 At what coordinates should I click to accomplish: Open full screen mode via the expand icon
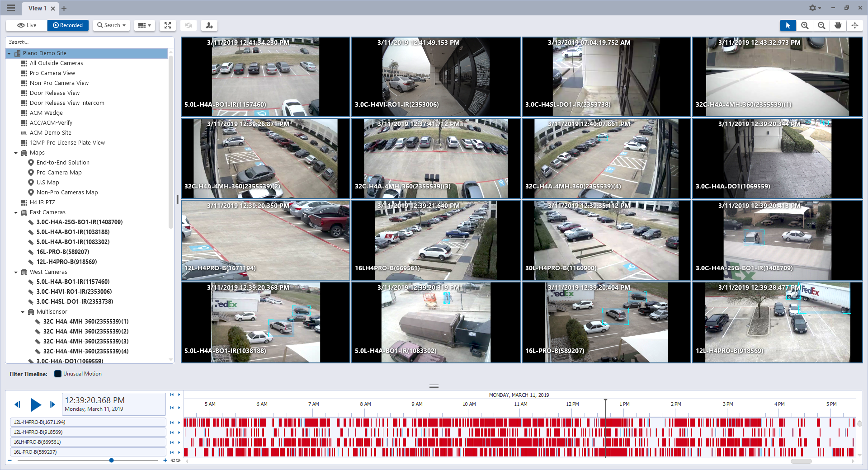(168, 25)
